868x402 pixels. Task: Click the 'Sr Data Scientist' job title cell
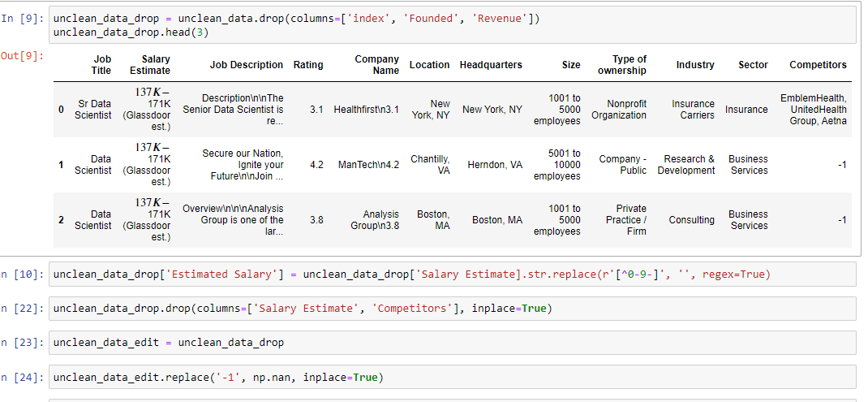(93, 110)
